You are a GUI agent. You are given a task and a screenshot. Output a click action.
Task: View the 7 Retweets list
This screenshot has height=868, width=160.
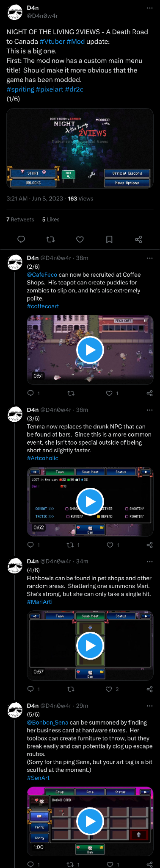coord(20,219)
